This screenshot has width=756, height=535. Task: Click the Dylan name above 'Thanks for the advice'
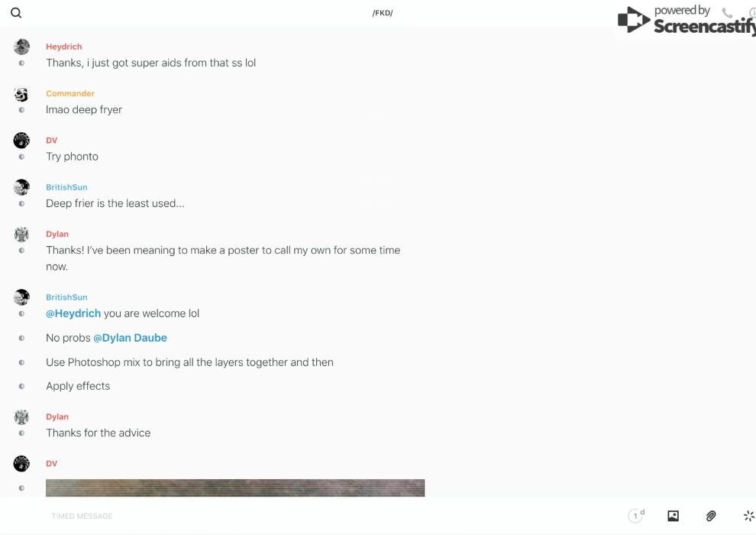coord(57,417)
